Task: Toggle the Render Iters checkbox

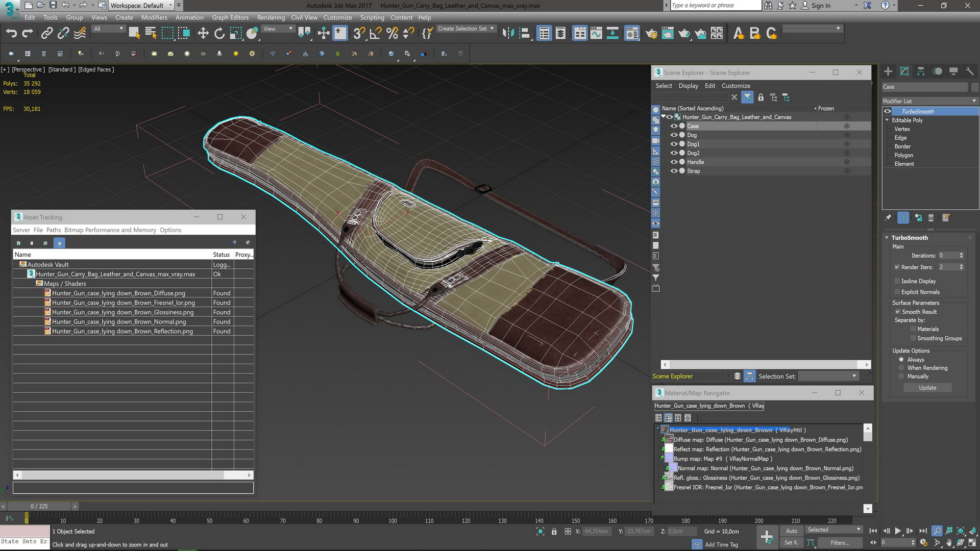Action: [x=897, y=267]
